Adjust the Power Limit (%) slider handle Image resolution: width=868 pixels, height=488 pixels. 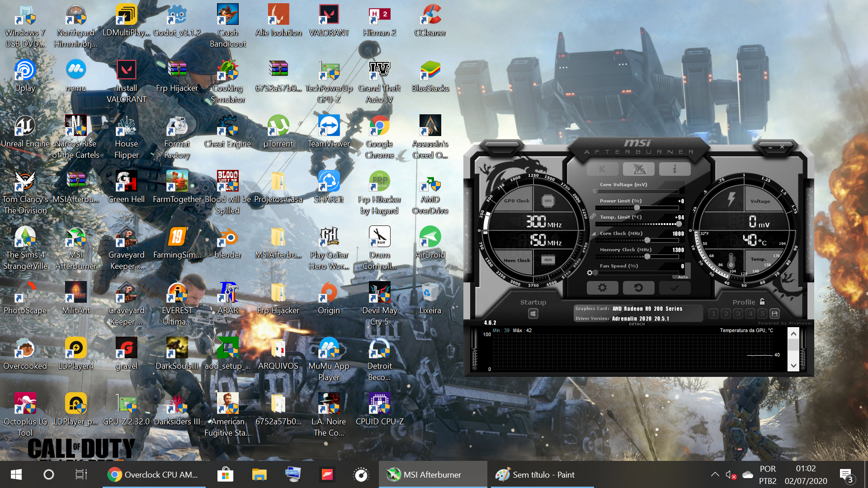click(x=637, y=208)
